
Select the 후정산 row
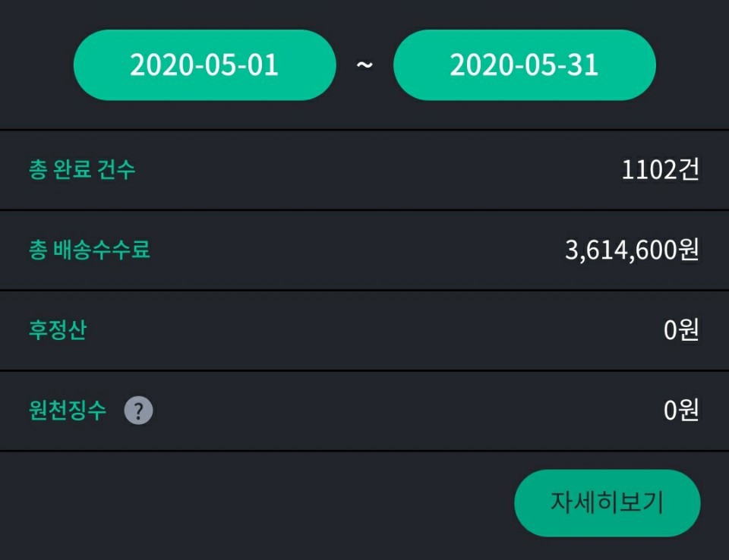click(364, 331)
